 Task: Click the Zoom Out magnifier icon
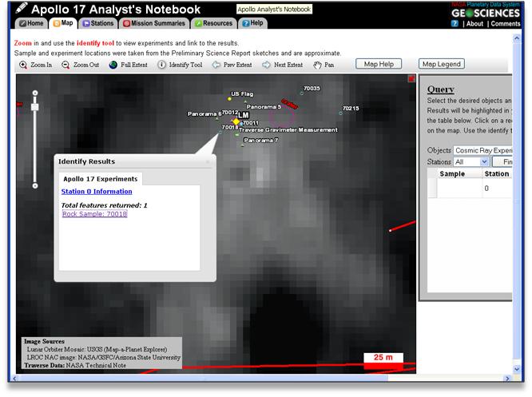tap(66, 65)
